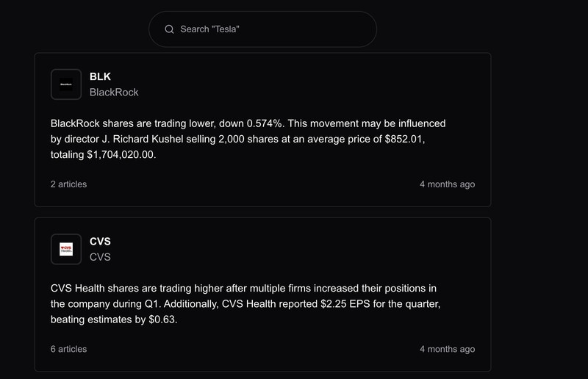The width and height of the screenshot is (588, 379).
Task: View the 6 articles for CVS
Action: 68,349
